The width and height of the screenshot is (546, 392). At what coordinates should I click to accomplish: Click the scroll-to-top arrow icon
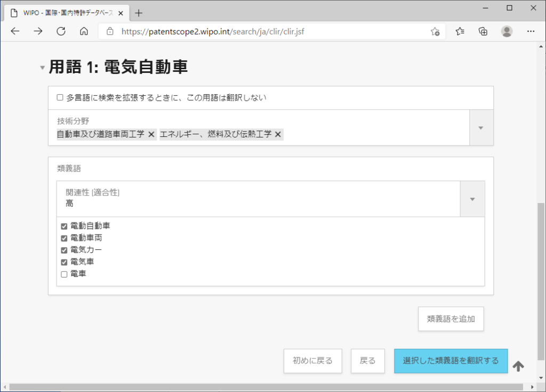(x=518, y=366)
